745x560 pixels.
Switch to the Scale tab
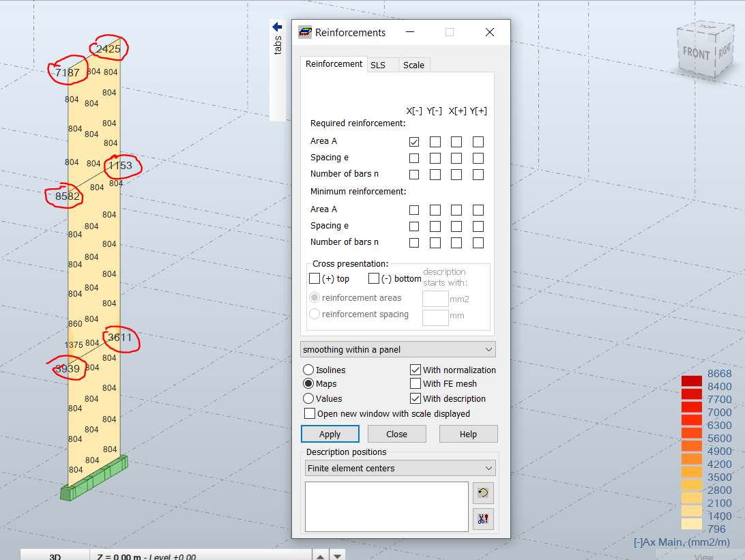[413, 63]
